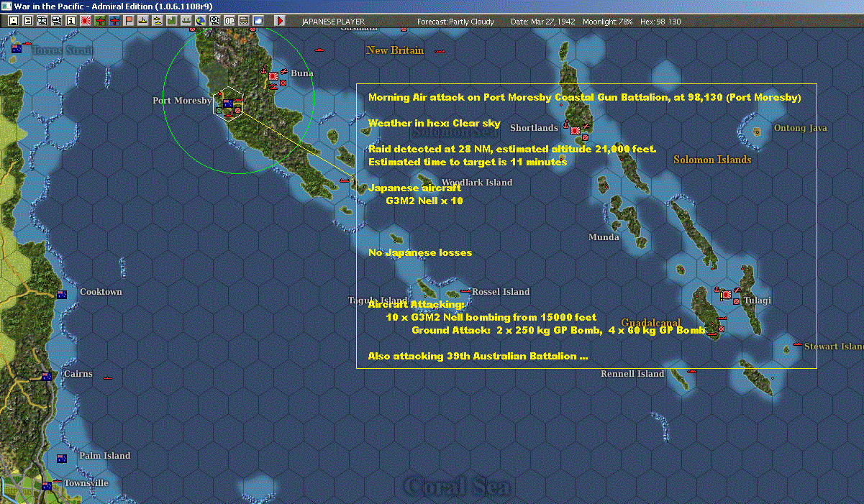Click the Tulagi map label

pyautogui.click(x=758, y=301)
